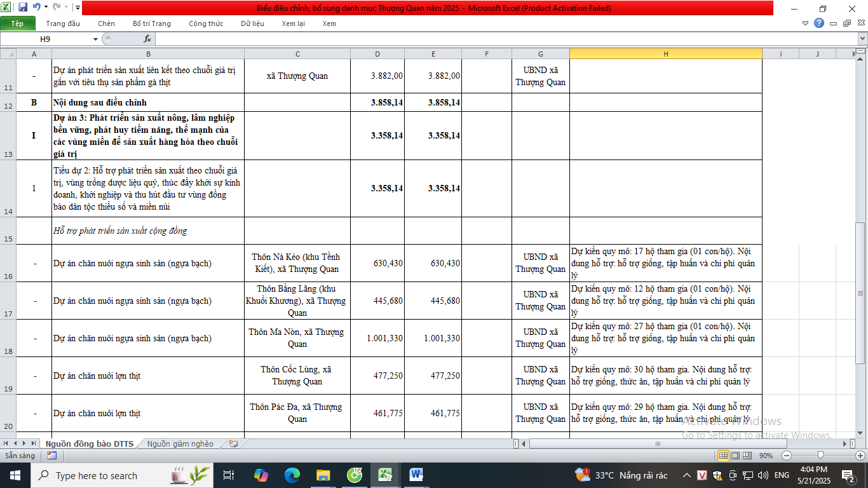Click the 90% zoom level button
868x488 pixels.
[x=766, y=456]
